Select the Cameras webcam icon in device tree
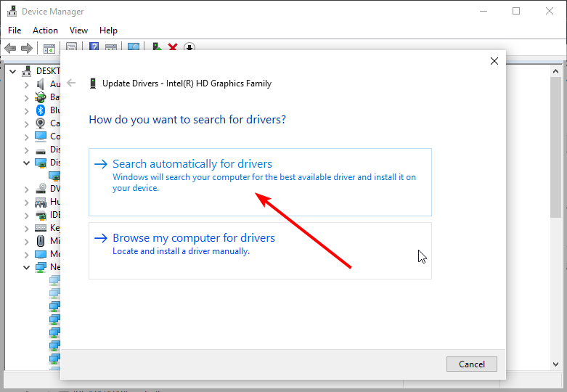 click(41, 123)
